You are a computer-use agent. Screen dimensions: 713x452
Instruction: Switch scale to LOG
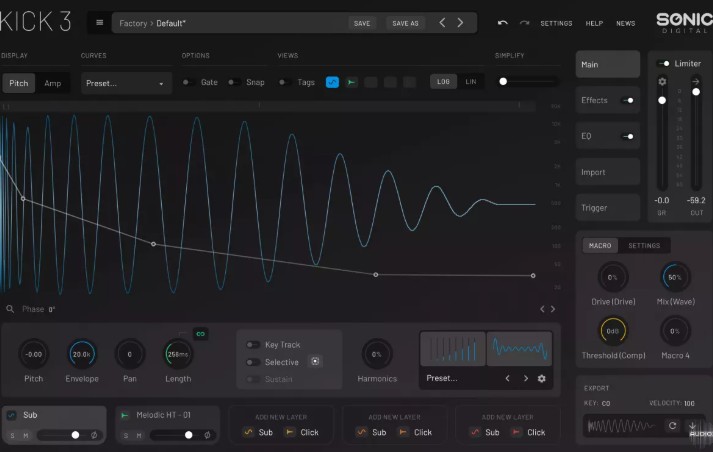(443, 82)
